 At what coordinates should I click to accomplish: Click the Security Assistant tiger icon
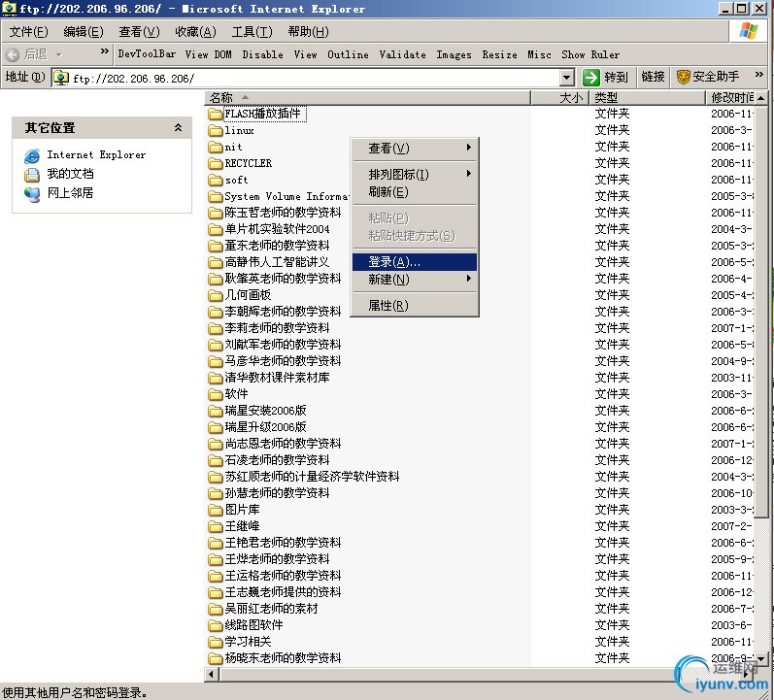(x=683, y=77)
